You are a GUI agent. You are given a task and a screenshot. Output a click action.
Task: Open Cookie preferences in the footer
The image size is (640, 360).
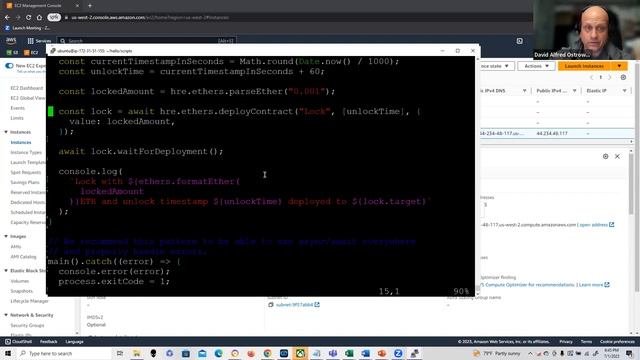[617, 342]
